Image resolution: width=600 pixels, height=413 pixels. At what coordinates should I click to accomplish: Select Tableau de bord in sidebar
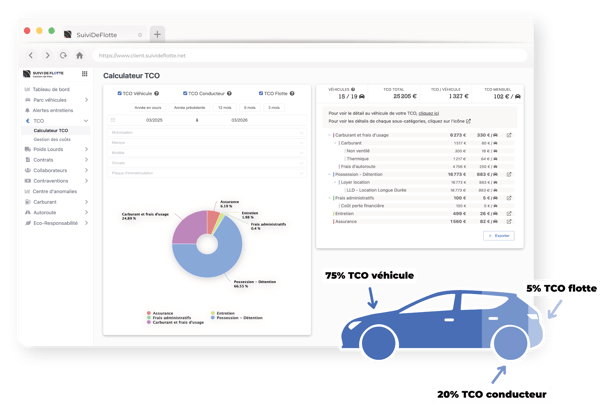[x=51, y=89]
